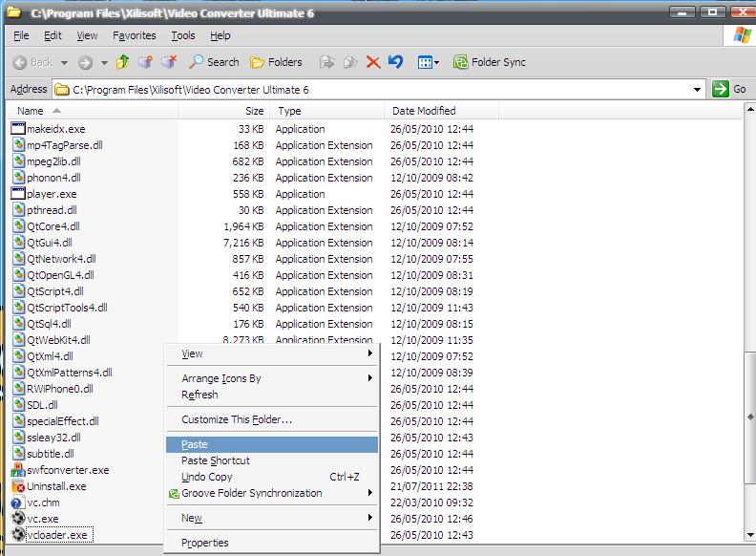Screen dimensions: 756x556
Task: Open the File menu
Action: click(x=21, y=35)
